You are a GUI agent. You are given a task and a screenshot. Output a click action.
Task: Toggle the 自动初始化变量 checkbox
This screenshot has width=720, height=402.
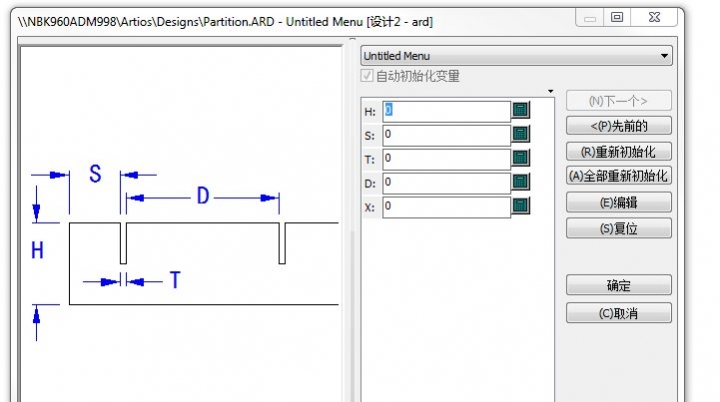click(368, 76)
